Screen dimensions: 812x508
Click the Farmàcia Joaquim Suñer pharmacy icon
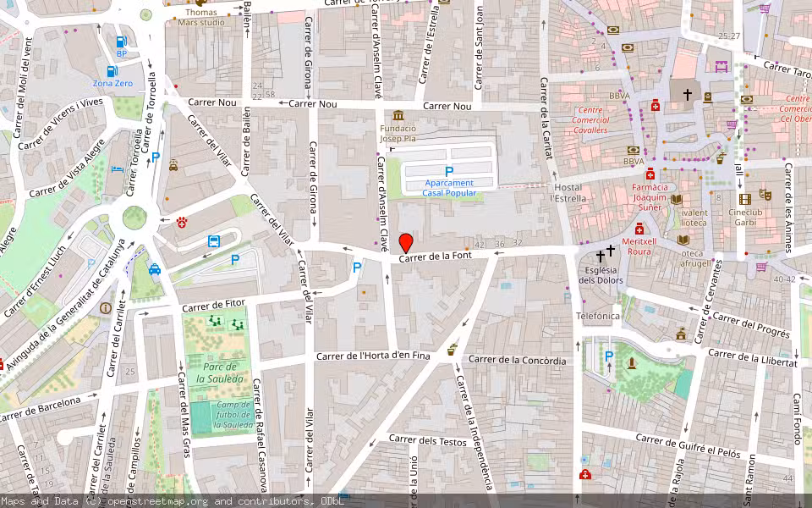tap(650, 174)
